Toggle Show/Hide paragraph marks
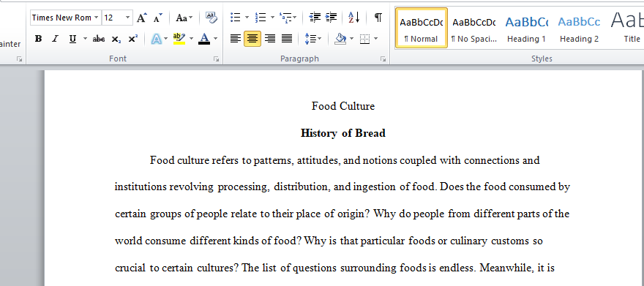 [378, 18]
